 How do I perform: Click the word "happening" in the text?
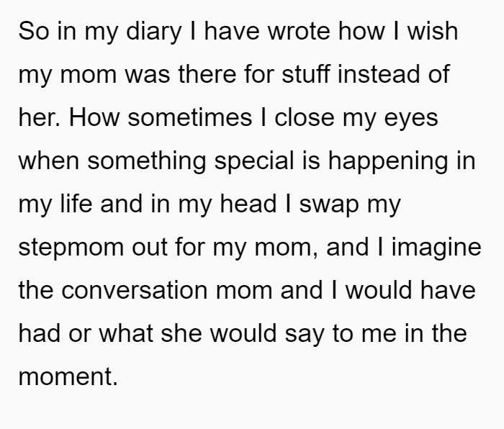(x=387, y=161)
